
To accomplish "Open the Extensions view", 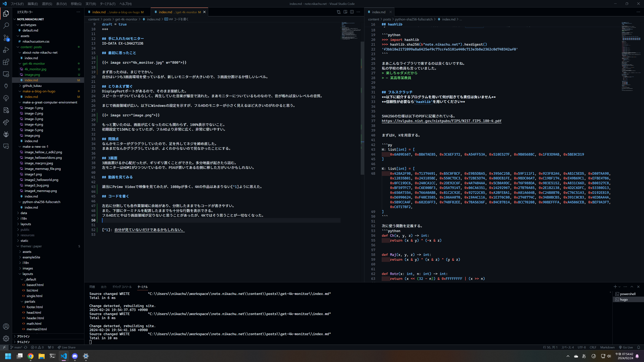I will pos(6,62).
